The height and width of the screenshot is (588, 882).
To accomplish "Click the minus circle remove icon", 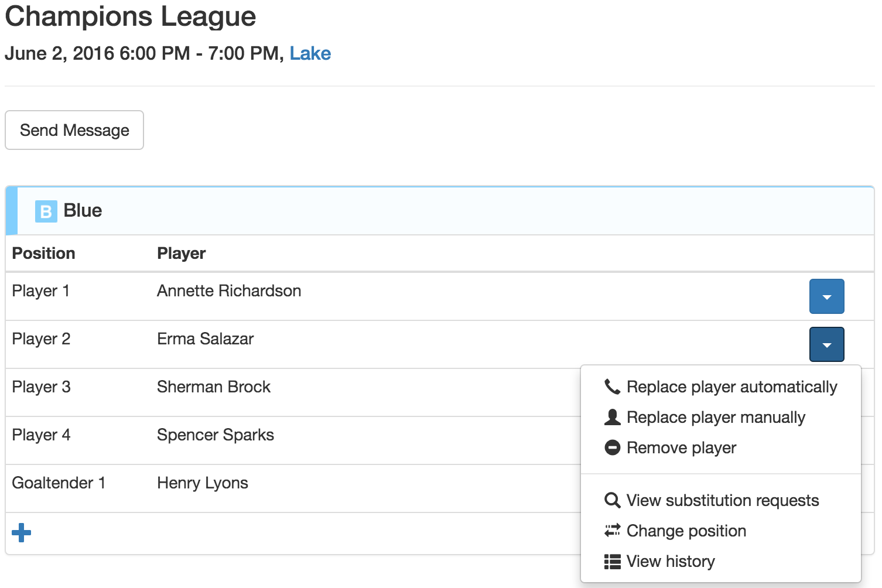I will click(612, 447).
